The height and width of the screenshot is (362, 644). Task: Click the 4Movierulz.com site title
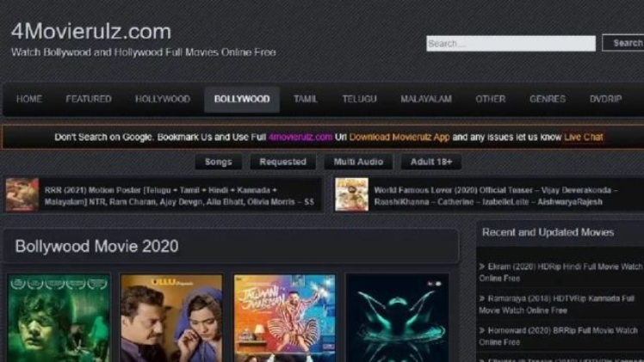[91, 32]
